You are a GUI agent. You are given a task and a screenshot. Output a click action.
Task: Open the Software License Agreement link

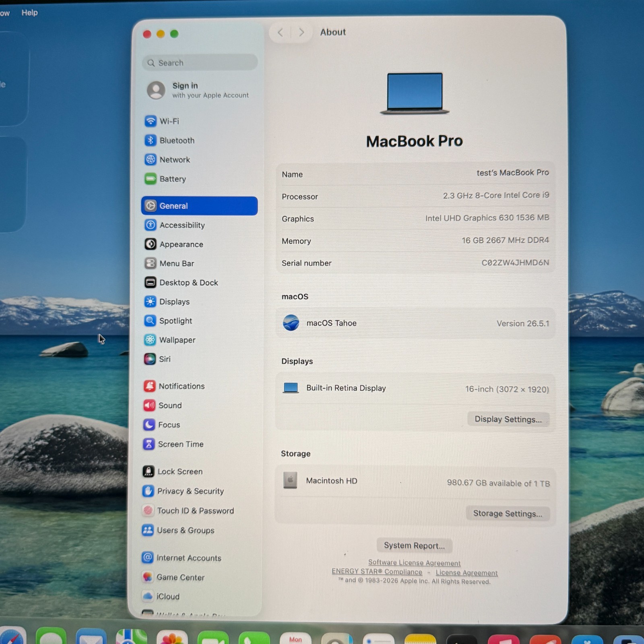(x=414, y=563)
